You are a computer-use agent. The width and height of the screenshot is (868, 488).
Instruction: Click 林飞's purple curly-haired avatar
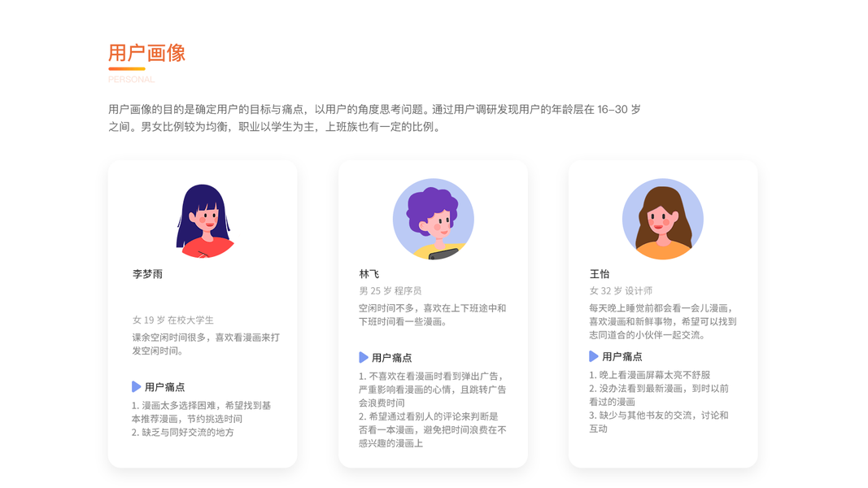pos(434,219)
